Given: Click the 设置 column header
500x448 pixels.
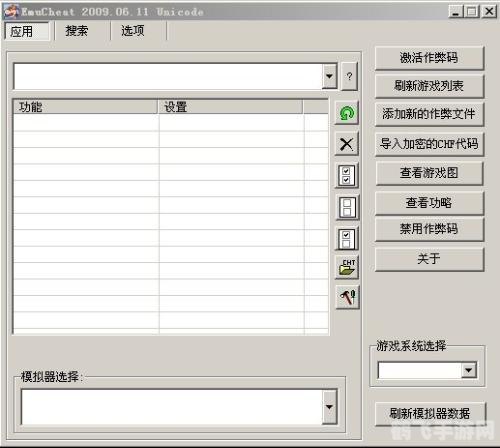Looking at the screenshot, I should coord(231,107).
